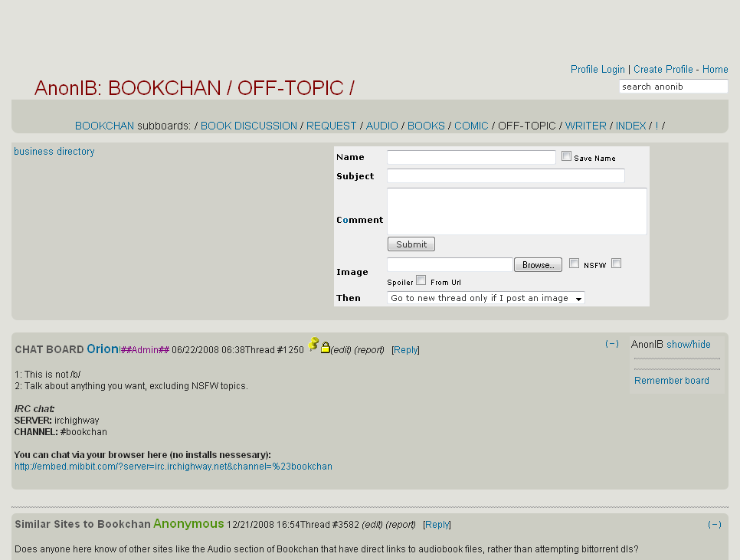This screenshot has width=740, height=560.
Task: Click the Remember board link
Action: (672, 381)
